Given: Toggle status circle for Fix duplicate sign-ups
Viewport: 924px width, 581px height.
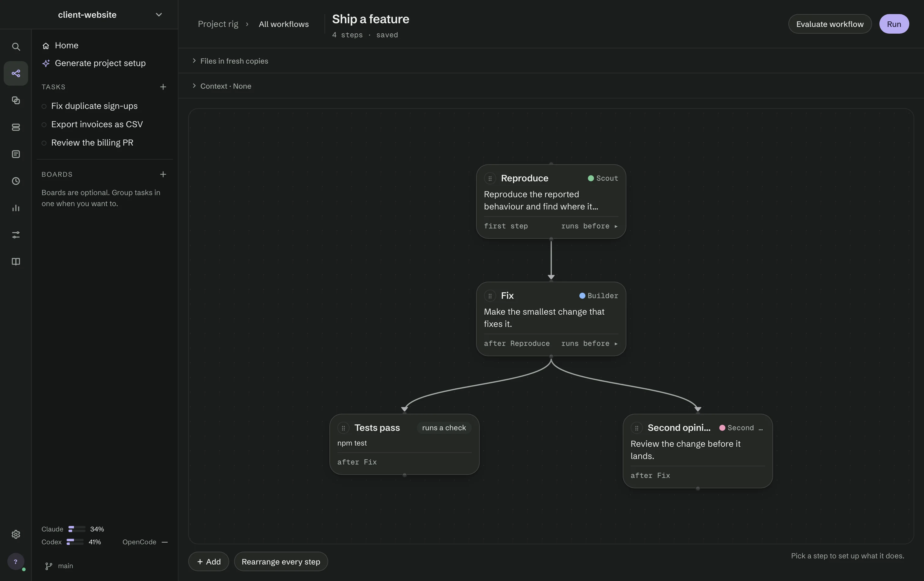Looking at the screenshot, I should (x=44, y=106).
